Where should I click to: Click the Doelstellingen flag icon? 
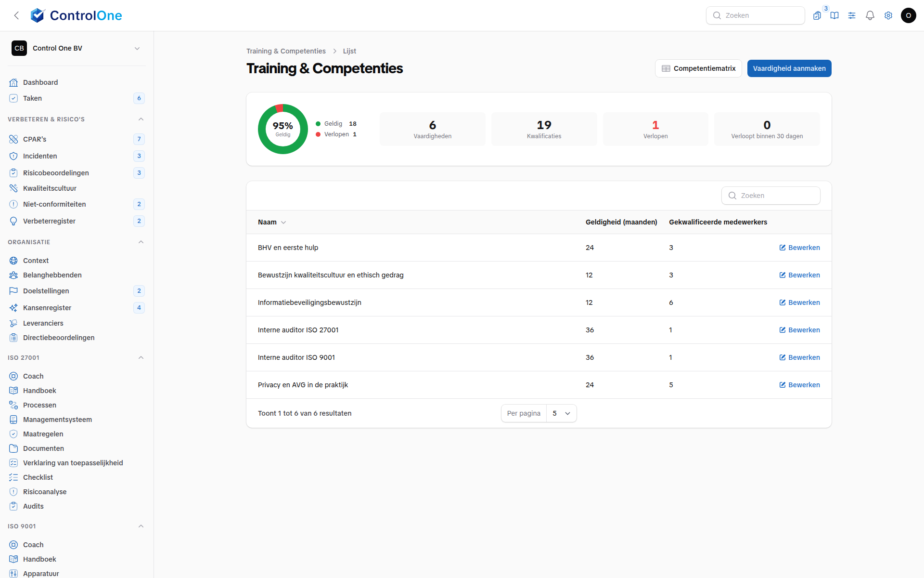click(13, 291)
